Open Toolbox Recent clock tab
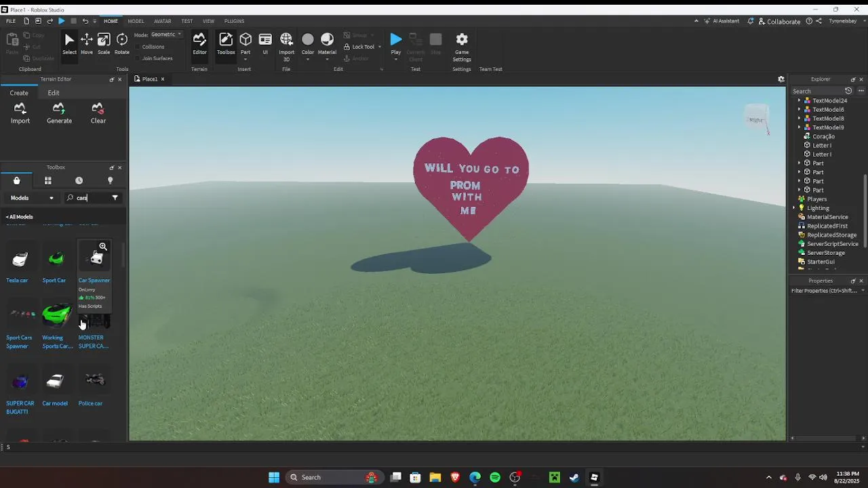 [x=79, y=180]
